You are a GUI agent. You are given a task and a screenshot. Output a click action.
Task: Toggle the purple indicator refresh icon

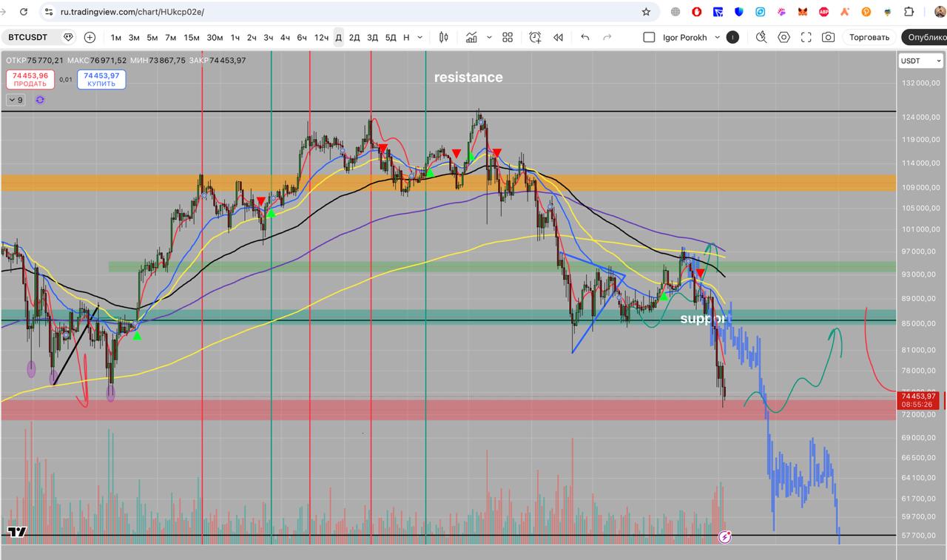click(40, 100)
